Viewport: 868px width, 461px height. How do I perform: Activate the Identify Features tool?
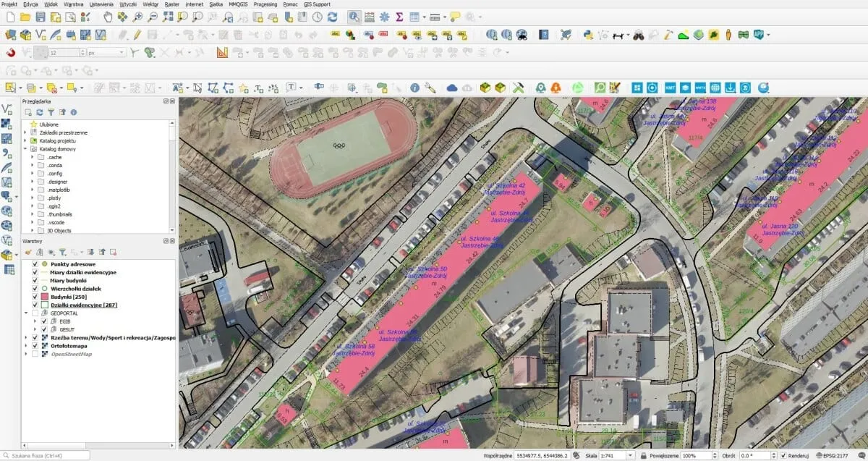tap(354, 16)
